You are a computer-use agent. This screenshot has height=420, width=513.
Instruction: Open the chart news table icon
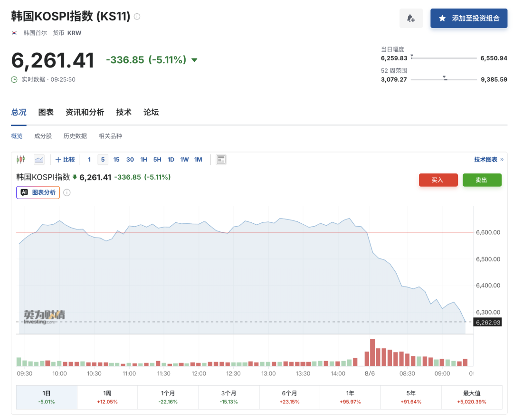(221, 160)
